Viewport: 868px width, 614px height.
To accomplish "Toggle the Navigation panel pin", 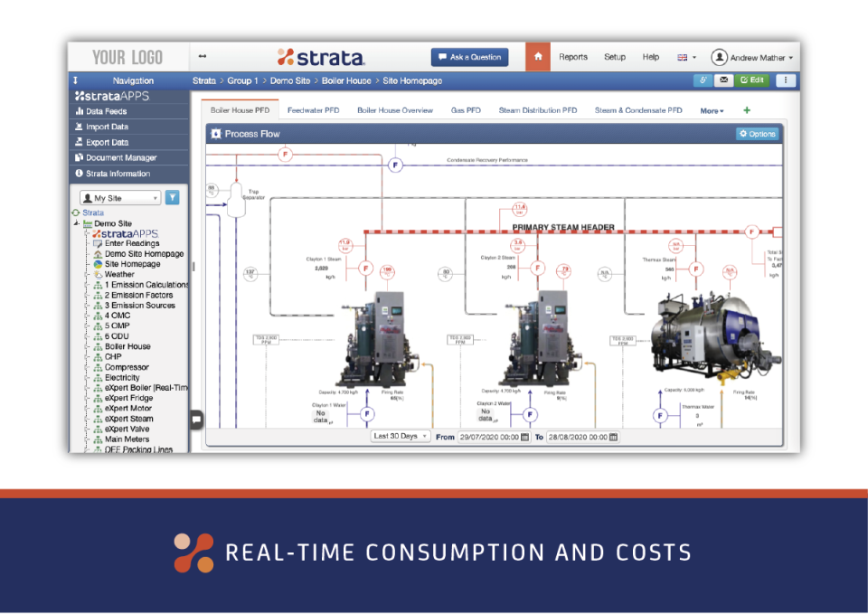I will pos(74,80).
